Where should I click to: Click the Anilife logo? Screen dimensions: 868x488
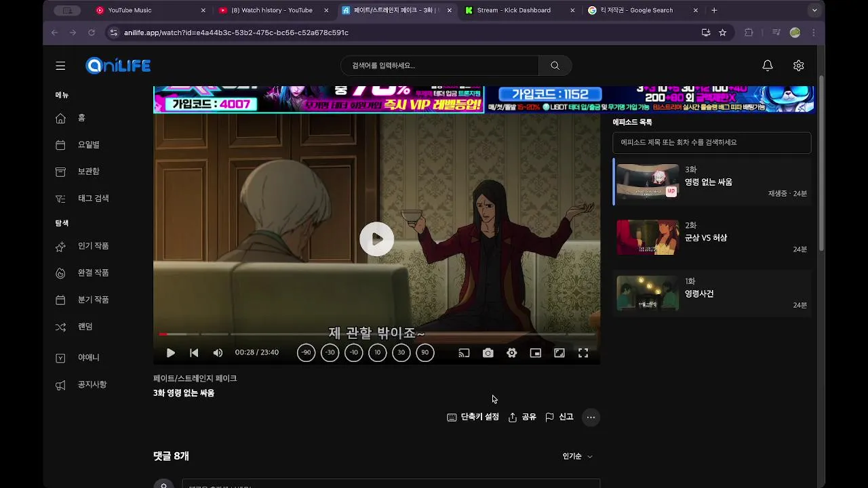pos(118,66)
